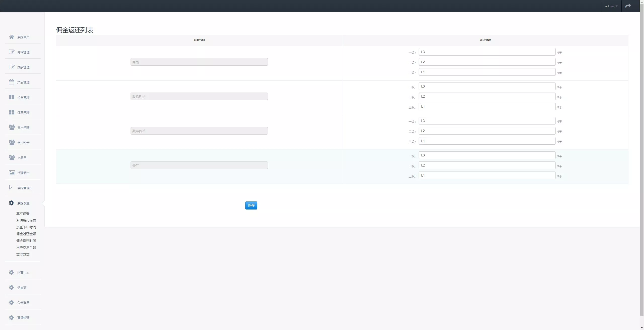Click the blue 保存 button

point(251,205)
